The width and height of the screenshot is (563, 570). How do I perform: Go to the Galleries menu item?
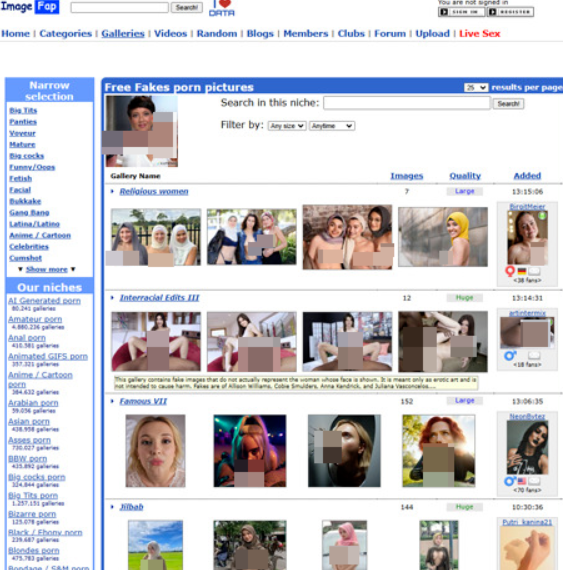(x=123, y=33)
